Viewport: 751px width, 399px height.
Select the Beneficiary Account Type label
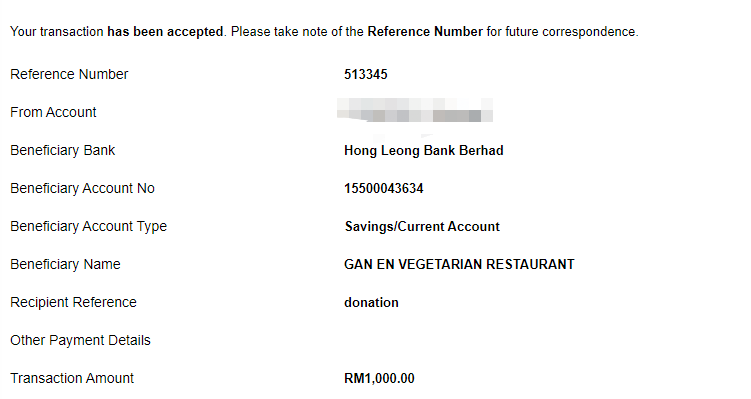89,226
